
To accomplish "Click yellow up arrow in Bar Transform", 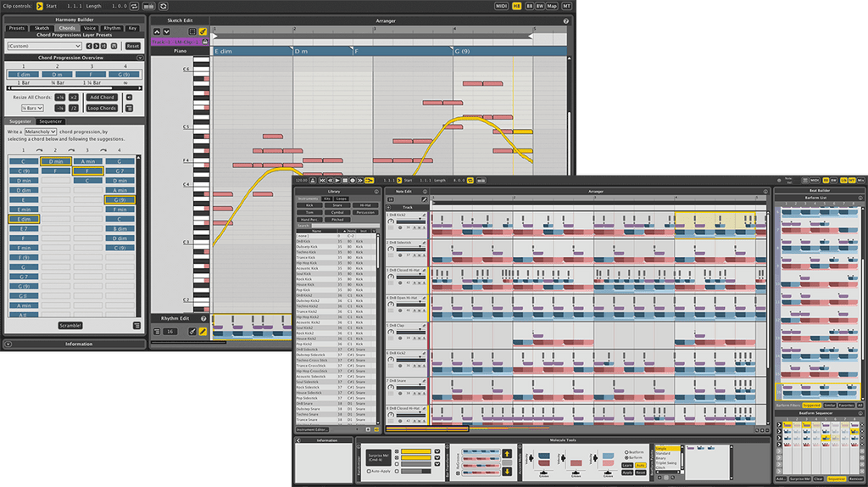I will coord(507,454).
